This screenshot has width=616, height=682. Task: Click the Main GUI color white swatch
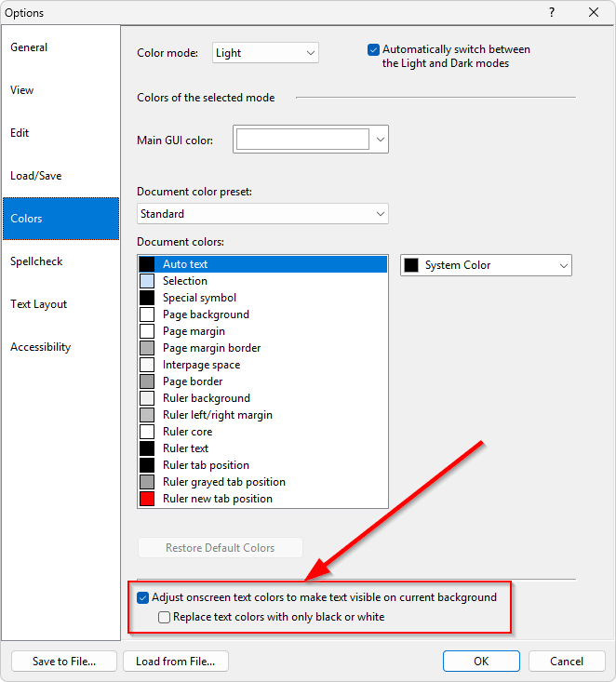pos(302,140)
